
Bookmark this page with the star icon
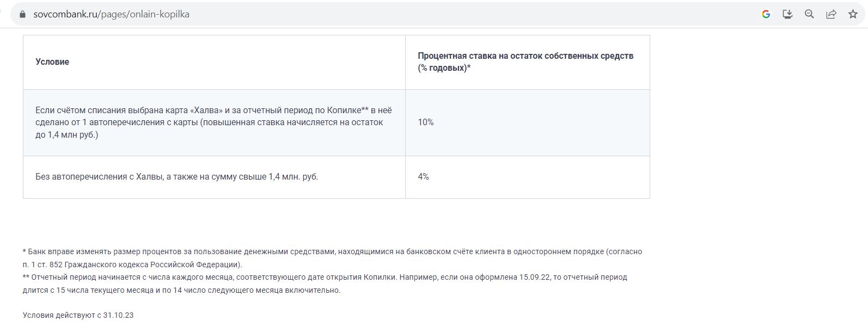point(853,15)
